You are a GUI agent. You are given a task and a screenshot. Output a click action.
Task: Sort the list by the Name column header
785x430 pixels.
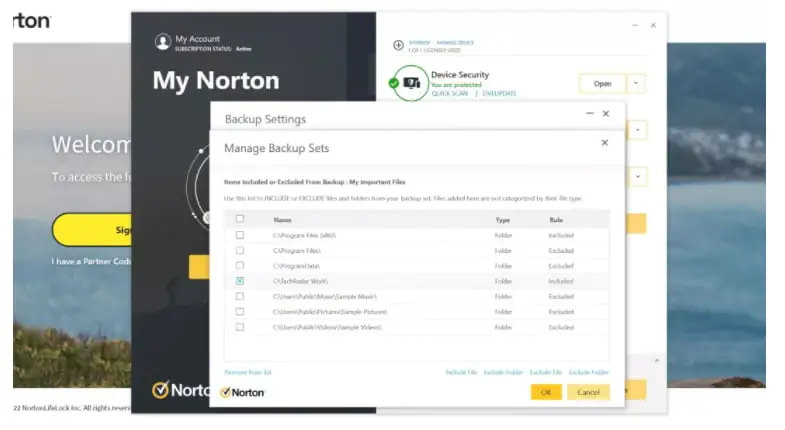pos(282,219)
